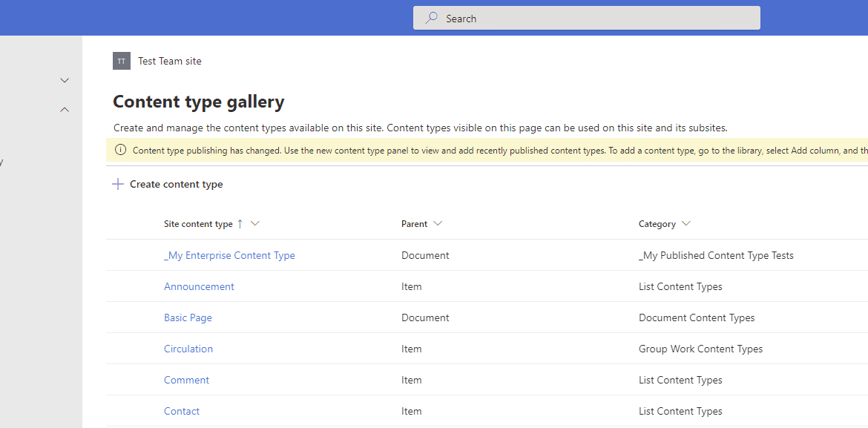Click Item parent in the Comment row
The height and width of the screenshot is (428, 868).
click(411, 380)
